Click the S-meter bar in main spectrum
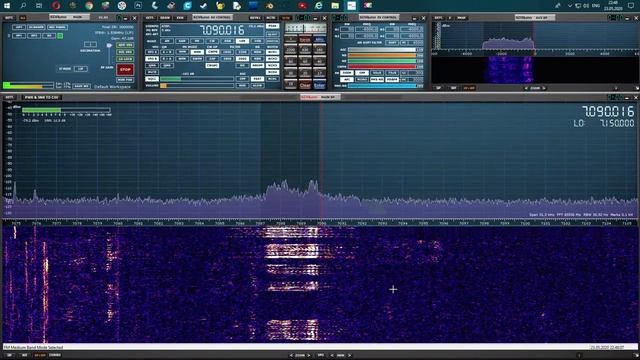This screenshot has width=640, height=360. [66, 110]
